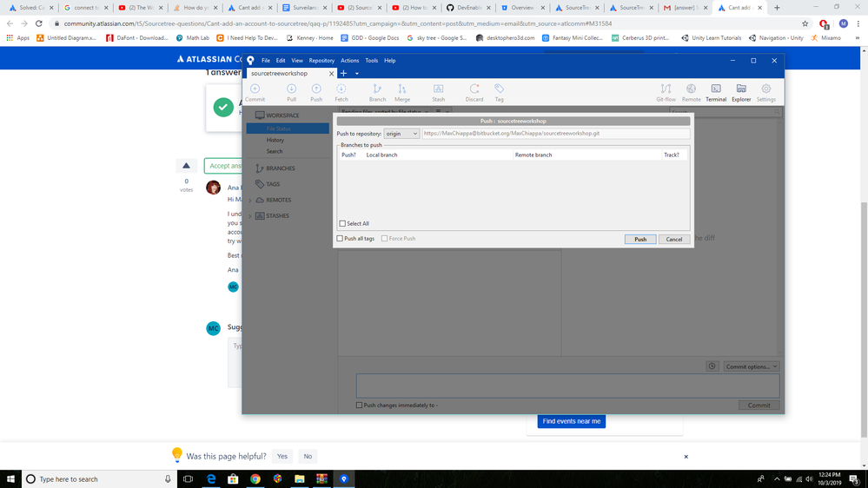This screenshot has width=868, height=488.
Task: Click the Commit toolbar icon in Sourcetree
Action: tap(255, 92)
